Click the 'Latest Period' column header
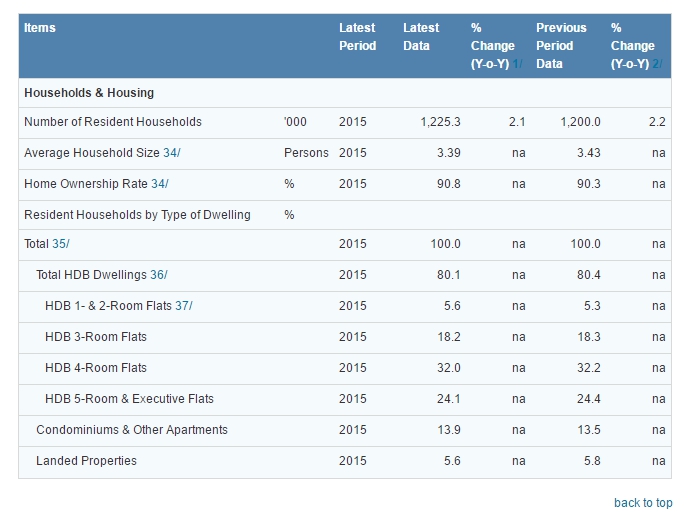 [x=357, y=37]
